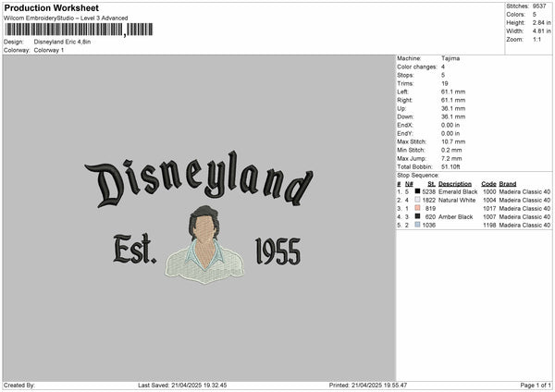Click the light blue swatch in row 1036

(x=417, y=225)
